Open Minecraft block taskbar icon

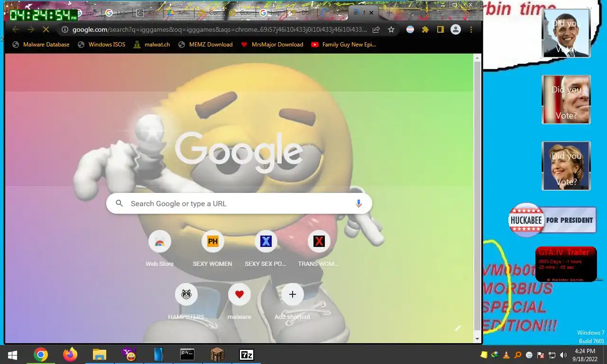click(217, 355)
